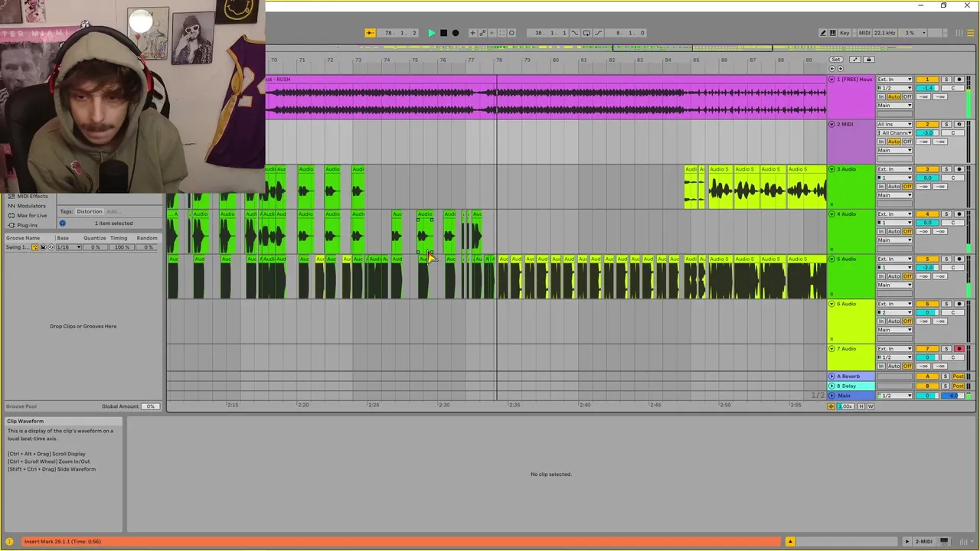Enable MIDI Arrangement Overdub plus icon
The height and width of the screenshot is (551, 980).
(x=472, y=33)
